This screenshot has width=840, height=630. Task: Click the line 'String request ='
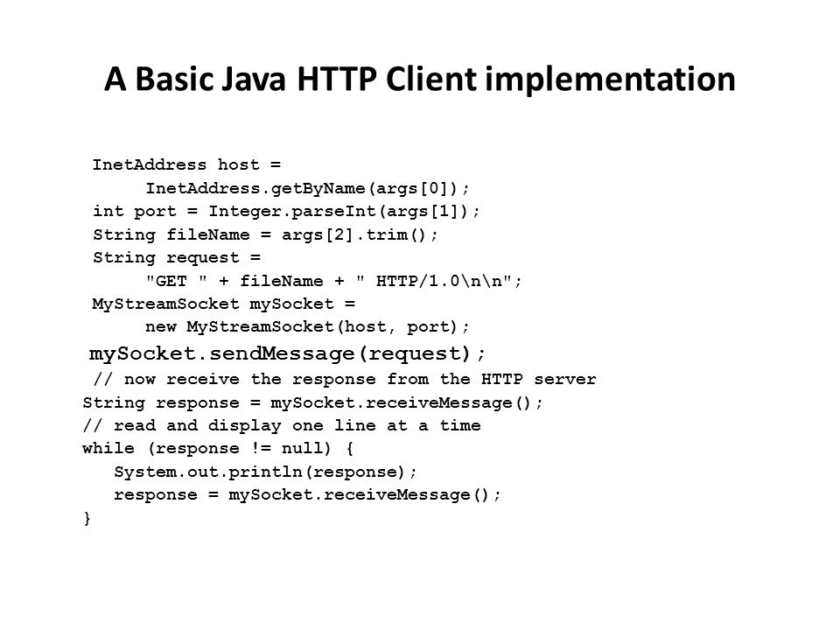tap(177, 257)
